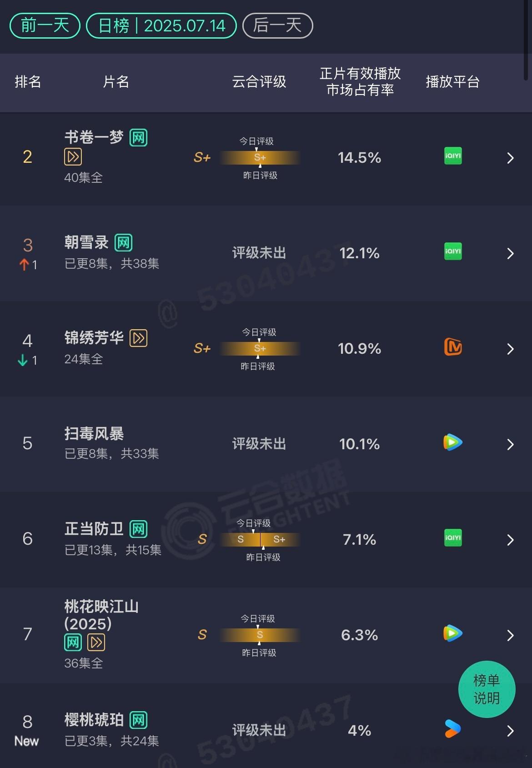Viewport: 532px width, 768px height.
Task: Tap the 榜单说明 floating button
Action: pos(487,689)
